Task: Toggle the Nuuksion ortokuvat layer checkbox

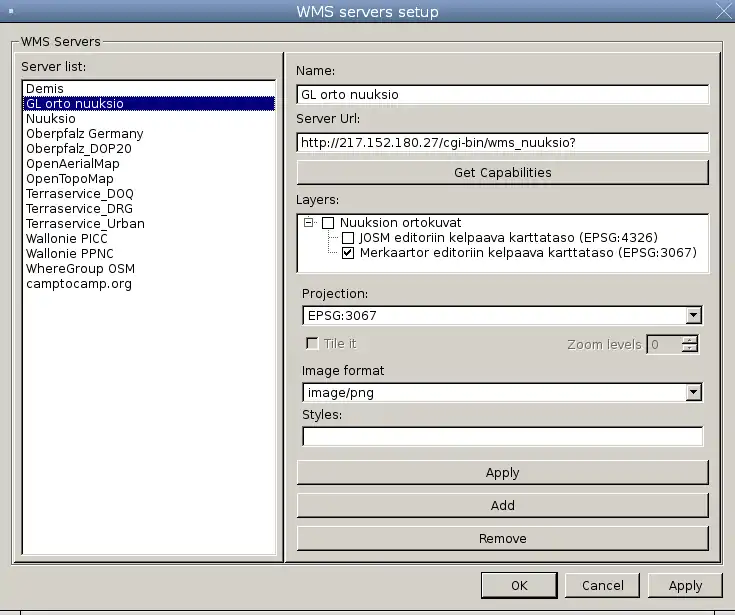Action: pos(328,223)
